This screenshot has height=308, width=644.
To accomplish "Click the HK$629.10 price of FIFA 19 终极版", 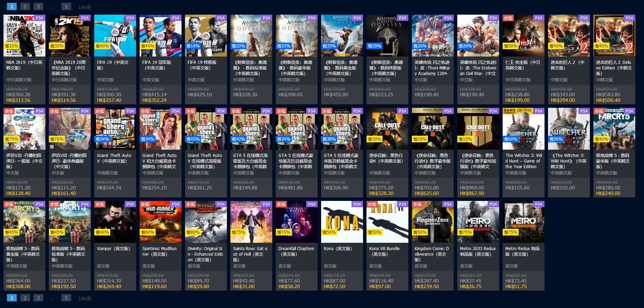I will [x=200, y=95].
